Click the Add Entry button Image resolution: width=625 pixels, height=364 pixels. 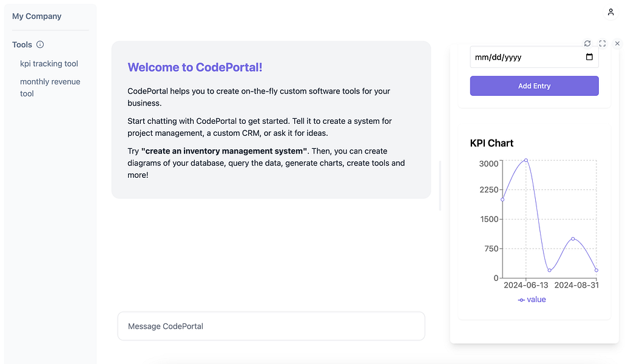click(x=534, y=86)
